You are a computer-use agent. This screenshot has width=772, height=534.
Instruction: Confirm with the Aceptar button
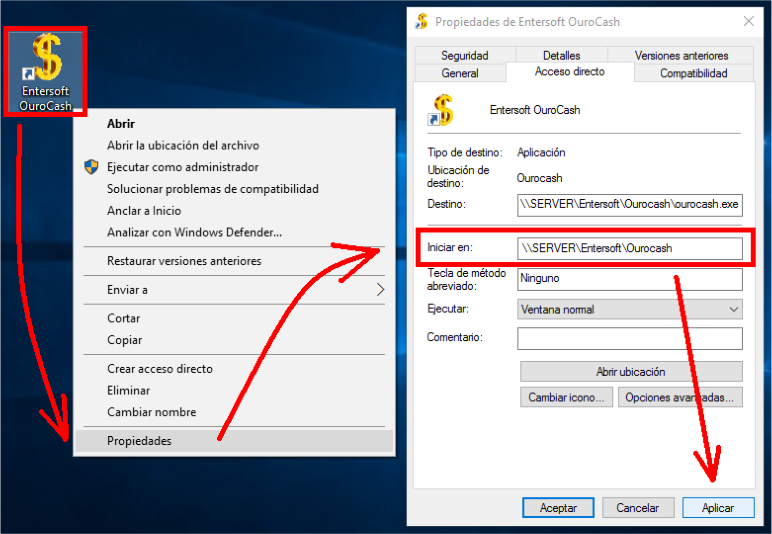click(x=558, y=507)
